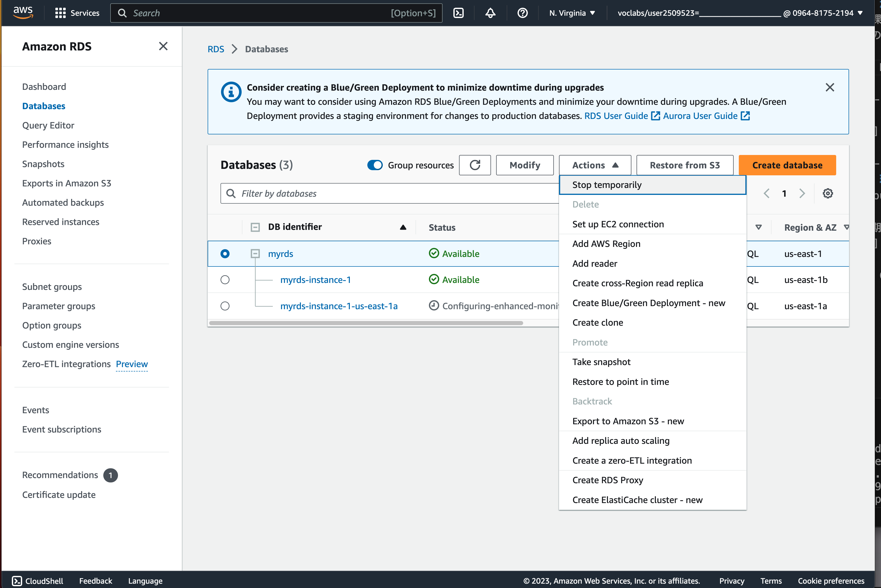Open Query Editor in the sidebar

48,125
